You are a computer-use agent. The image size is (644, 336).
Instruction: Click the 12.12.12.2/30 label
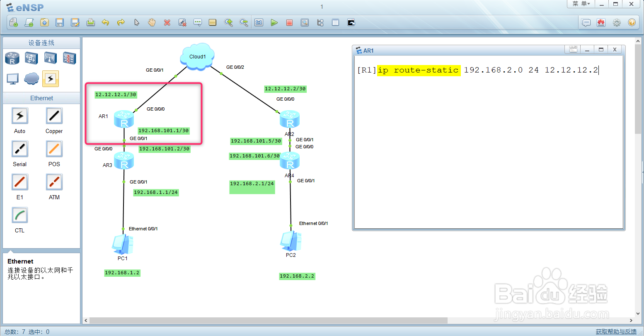tap(285, 89)
